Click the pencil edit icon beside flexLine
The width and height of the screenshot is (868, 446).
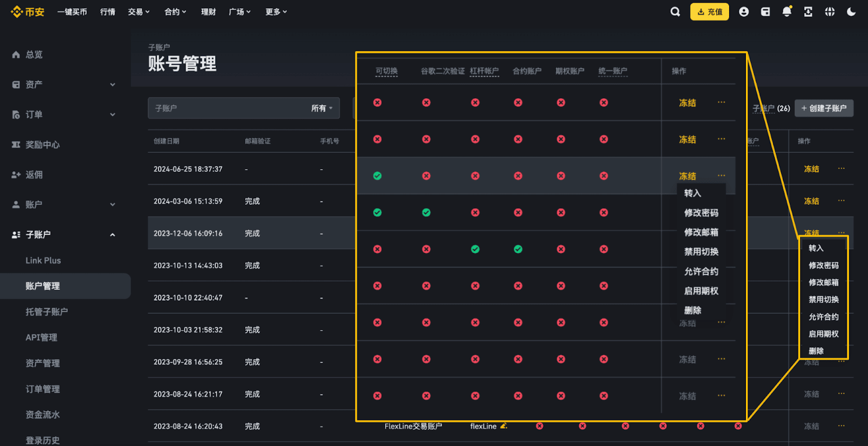click(503, 426)
